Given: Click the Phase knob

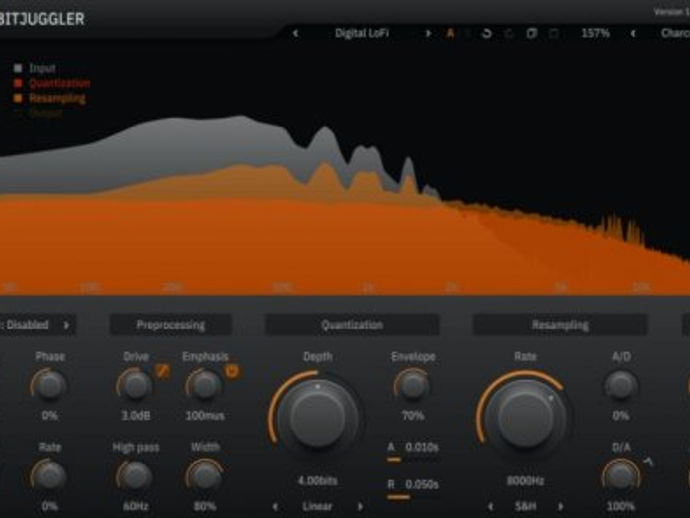Looking at the screenshot, I should click(50, 385).
